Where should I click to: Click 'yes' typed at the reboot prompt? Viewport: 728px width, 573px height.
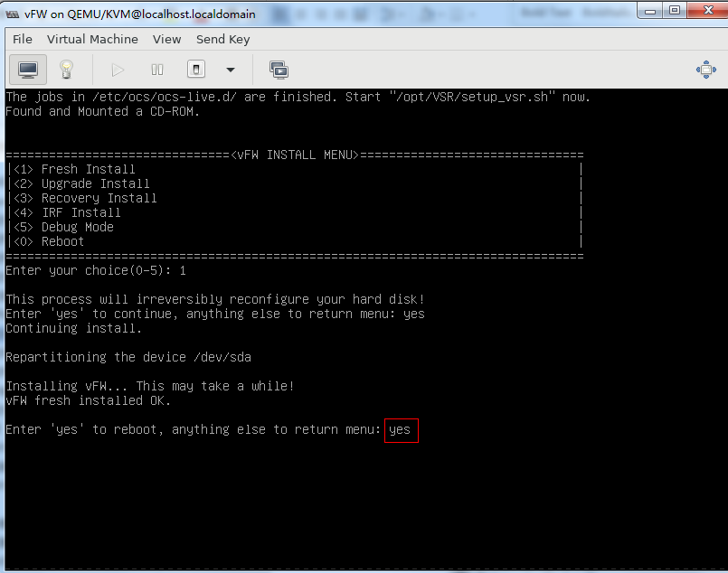click(400, 429)
